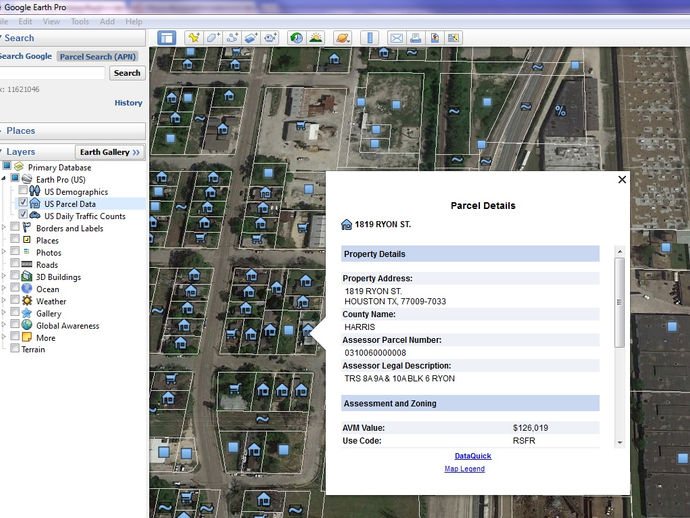Enable the Borders and Labels checkbox

click(15, 227)
